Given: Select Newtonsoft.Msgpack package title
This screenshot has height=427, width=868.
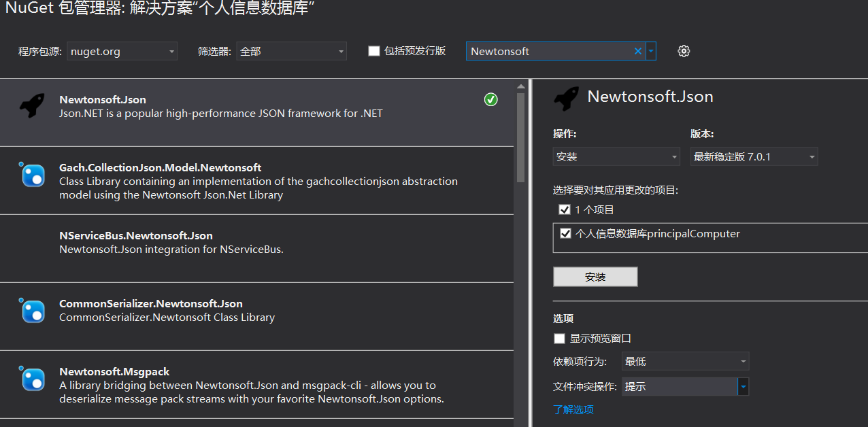Looking at the screenshot, I should [114, 371].
